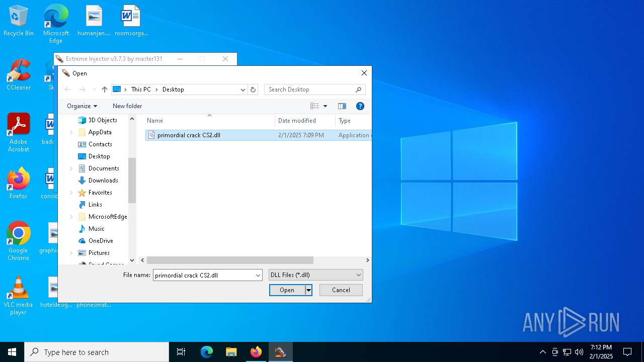Select the roomsorga Word document on desktop
The width and height of the screenshot is (644, 362).
tap(131, 21)
